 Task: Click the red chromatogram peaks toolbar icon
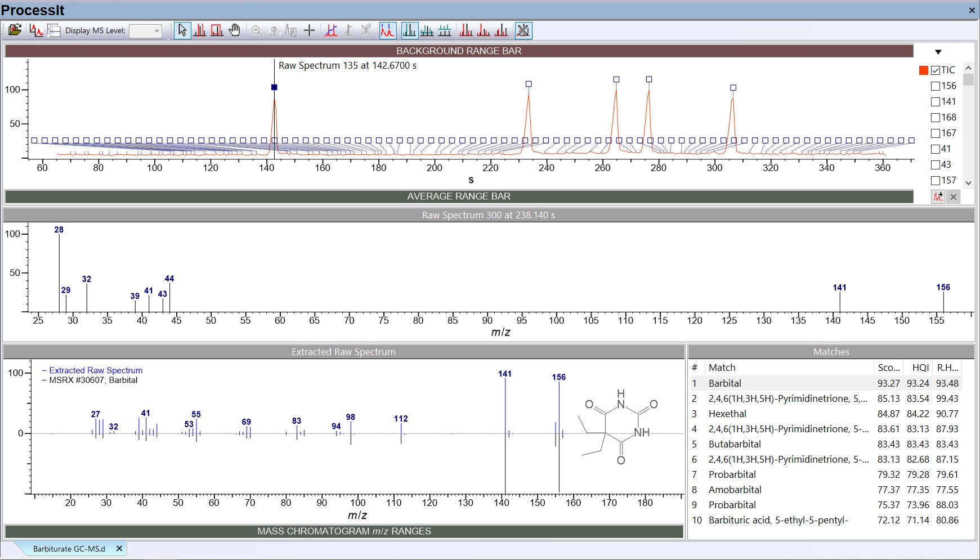point(387,30)
